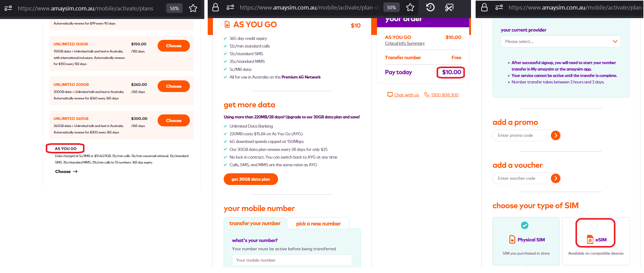Click the '365-day credit expiry' feature line
The height and width of the screenshot is (273, 644).
pyautogui.click(x=248, y=38)
